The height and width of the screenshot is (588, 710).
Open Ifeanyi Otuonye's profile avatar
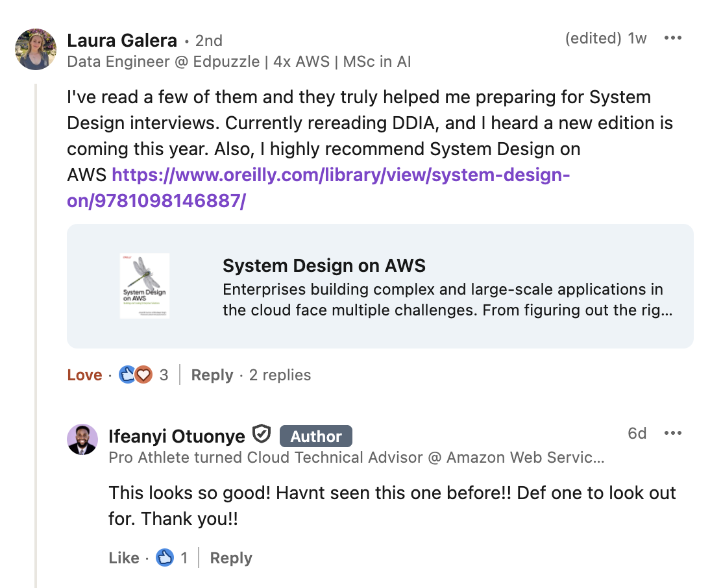[x=82, y=440]
